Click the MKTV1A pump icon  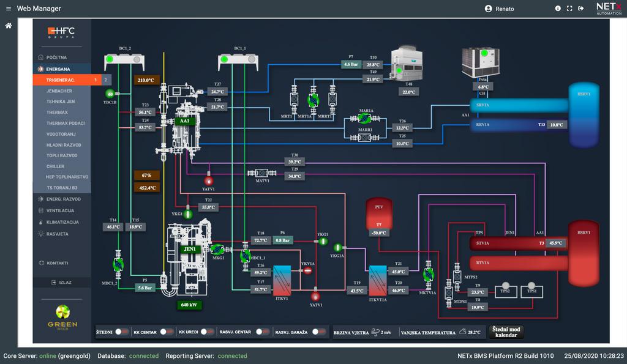click(428, 275)
